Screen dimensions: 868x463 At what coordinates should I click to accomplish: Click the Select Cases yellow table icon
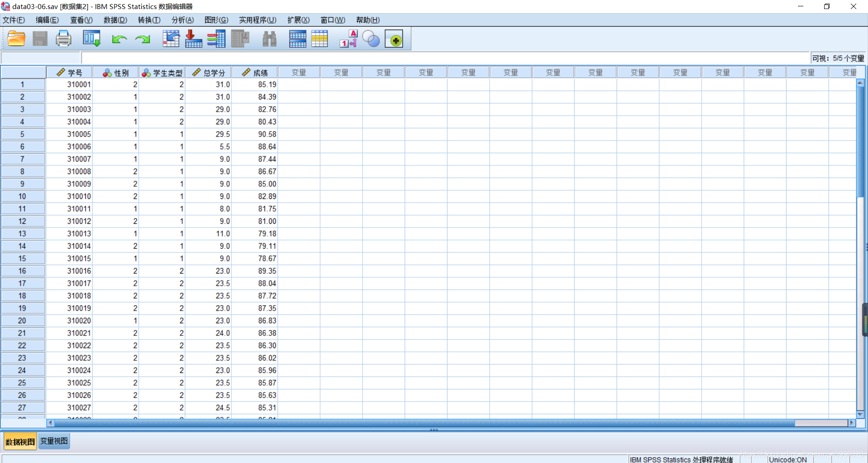pos(319,39)
